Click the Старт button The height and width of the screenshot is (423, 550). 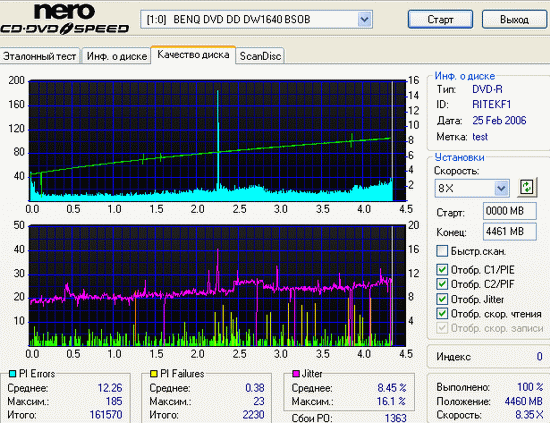(440, 19)
